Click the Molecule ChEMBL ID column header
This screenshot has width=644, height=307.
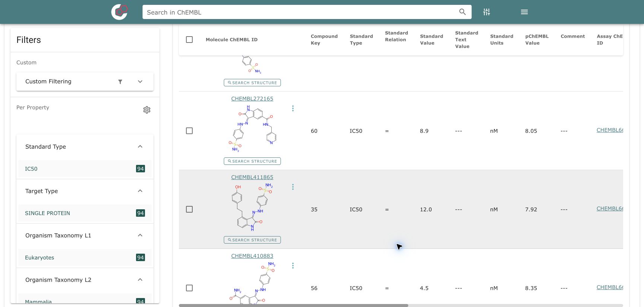[231, 40]
